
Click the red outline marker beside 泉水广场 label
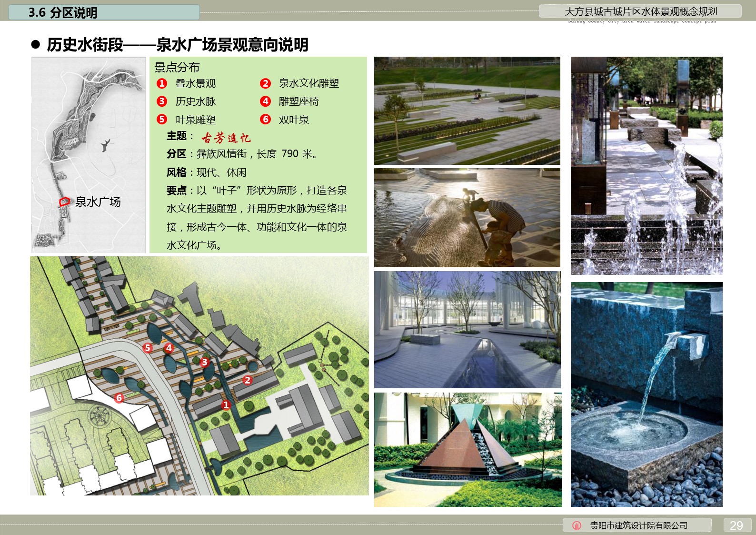click(64, 202)
